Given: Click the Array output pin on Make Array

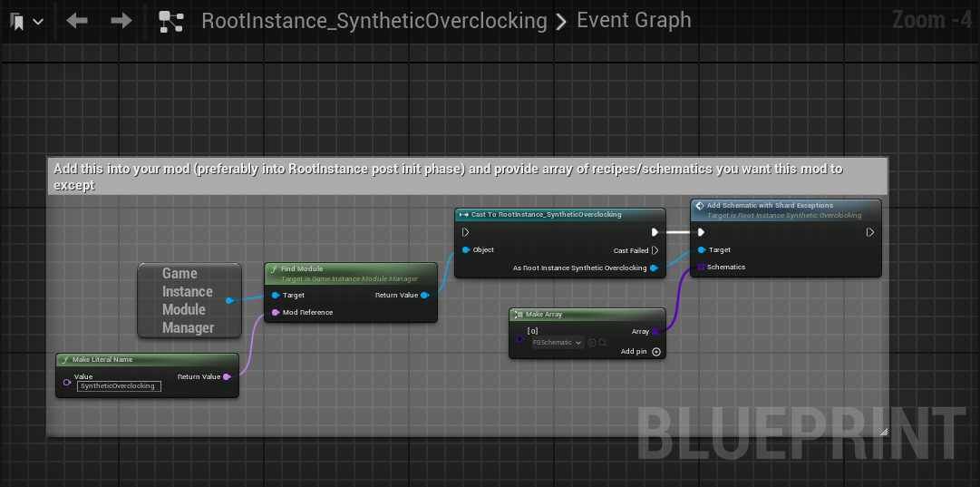Looking at the screenshot, I should pyautogui.click(x=655, y=331).
